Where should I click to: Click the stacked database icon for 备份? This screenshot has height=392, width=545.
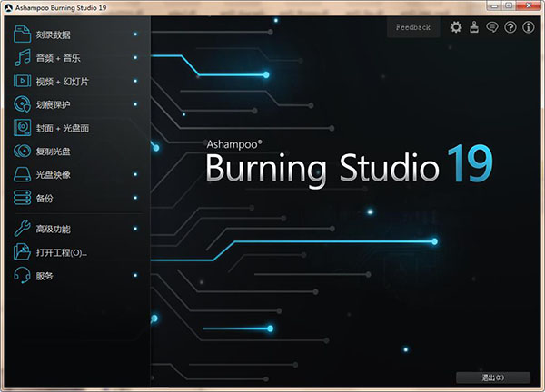point(22,198)
